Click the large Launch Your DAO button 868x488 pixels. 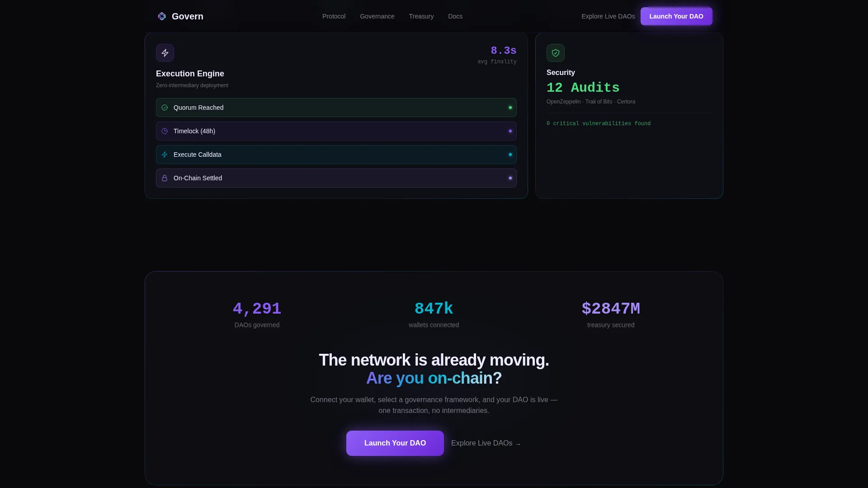[x=395, y=443]
